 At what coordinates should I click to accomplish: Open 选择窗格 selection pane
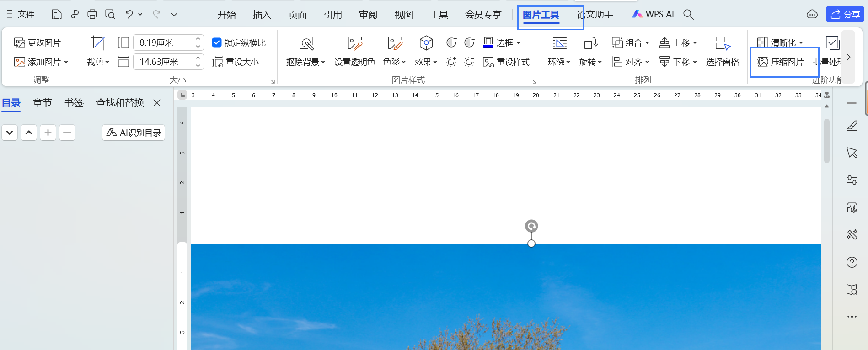(x=723, y=52)
